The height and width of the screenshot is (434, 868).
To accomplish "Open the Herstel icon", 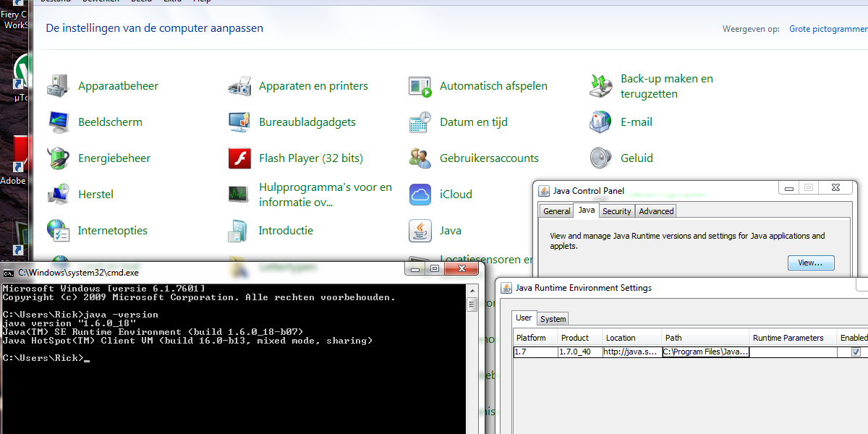I will [x=58, y=194].
